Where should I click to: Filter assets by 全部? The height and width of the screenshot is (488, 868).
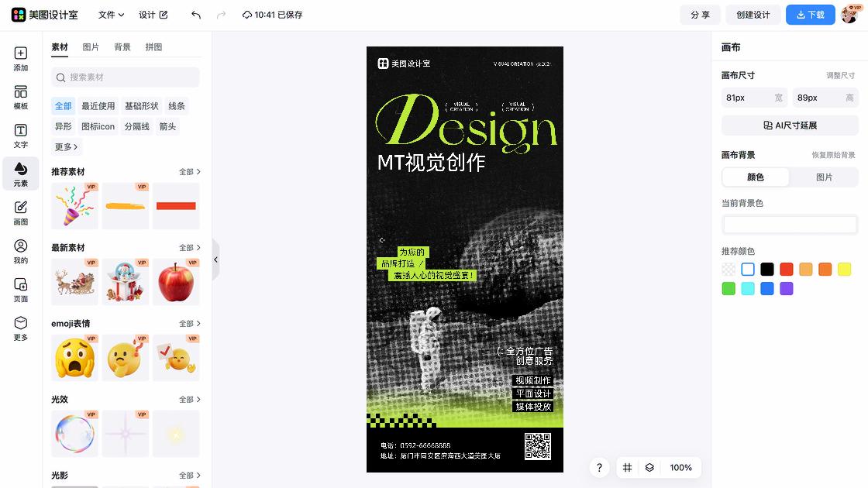tap(63, 105)
